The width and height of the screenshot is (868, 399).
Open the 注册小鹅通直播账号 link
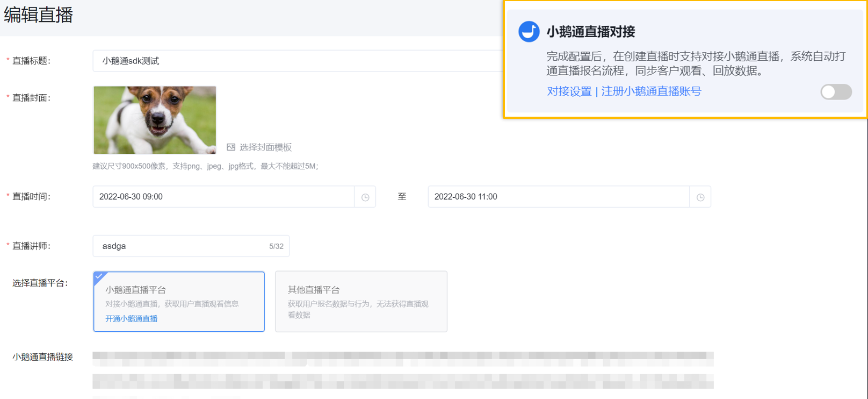tap(651, 91)
